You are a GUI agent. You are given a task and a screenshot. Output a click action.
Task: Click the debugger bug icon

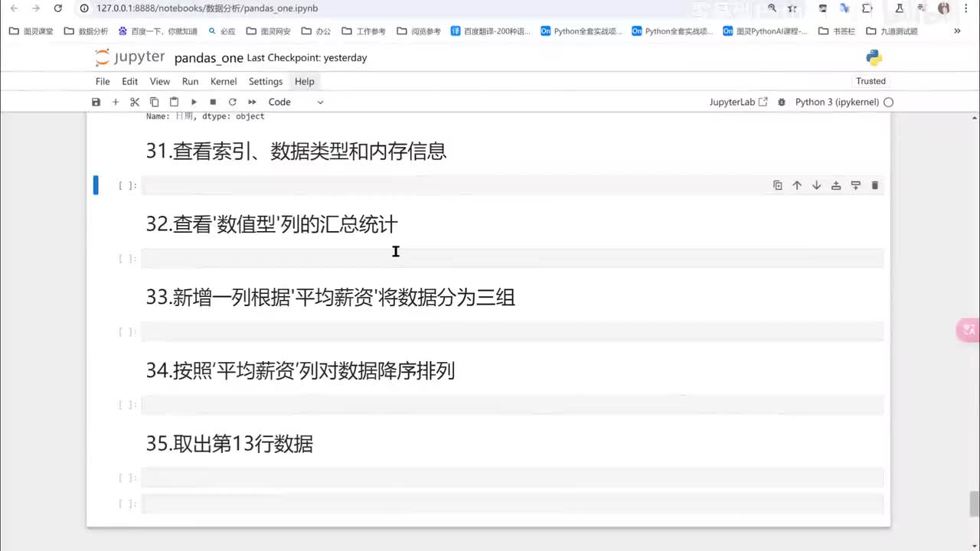tap(782, 102)
